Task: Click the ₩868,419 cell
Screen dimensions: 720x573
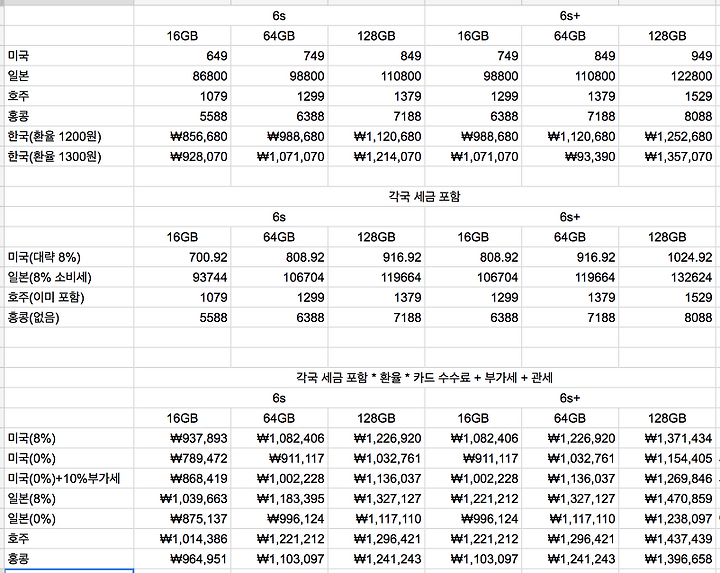Action: tap(182, 478)
